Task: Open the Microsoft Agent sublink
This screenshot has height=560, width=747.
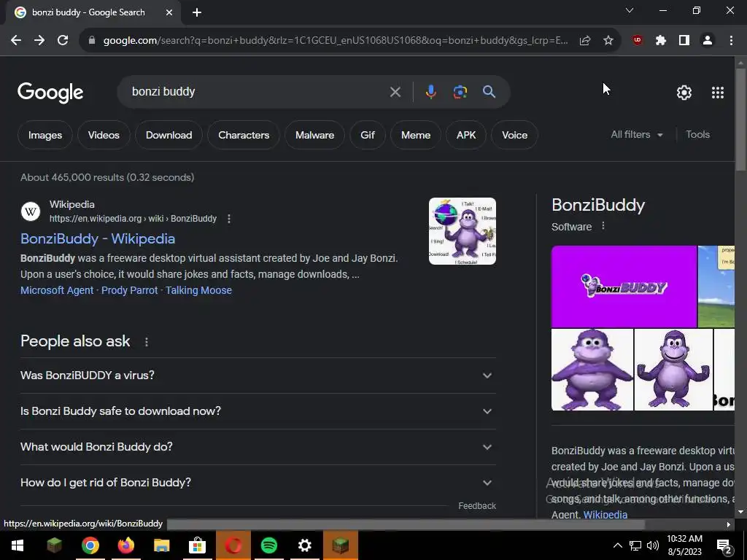Action: pos(57,290)
